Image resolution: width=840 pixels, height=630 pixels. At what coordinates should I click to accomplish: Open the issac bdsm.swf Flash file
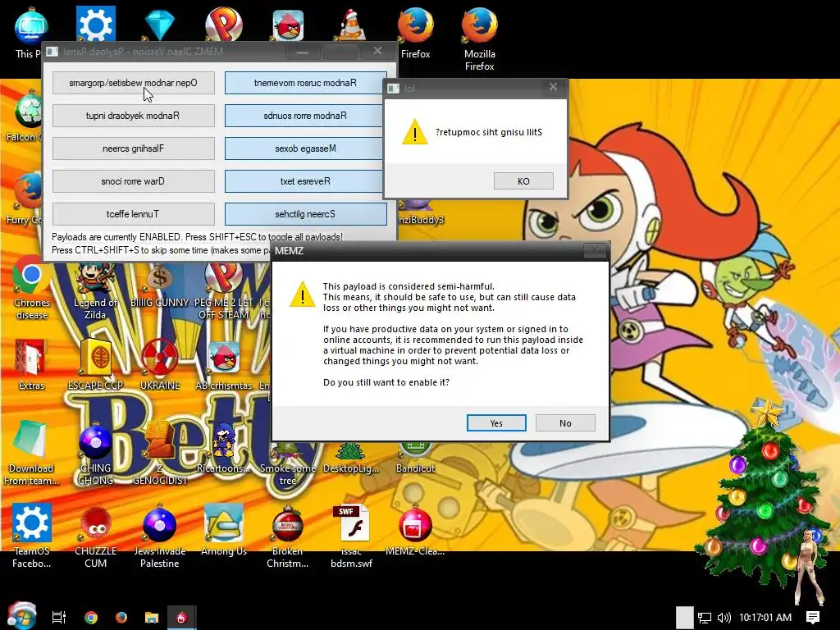click(351, 536)
